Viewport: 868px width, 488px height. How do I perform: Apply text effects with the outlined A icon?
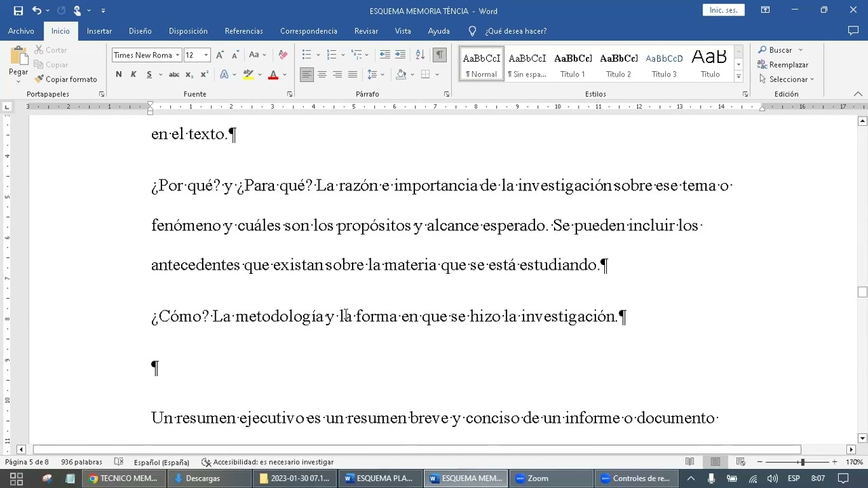(224, 75)
